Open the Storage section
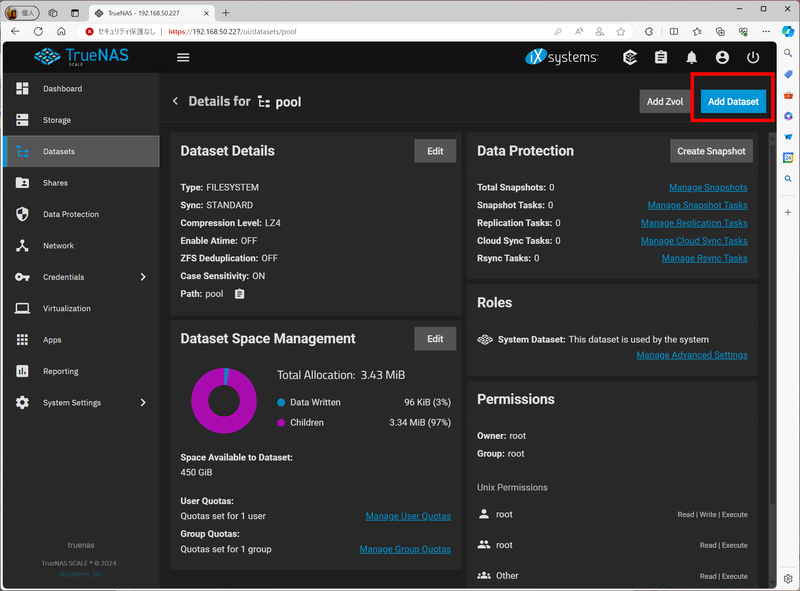800x591 pixels. coord(81,120)
